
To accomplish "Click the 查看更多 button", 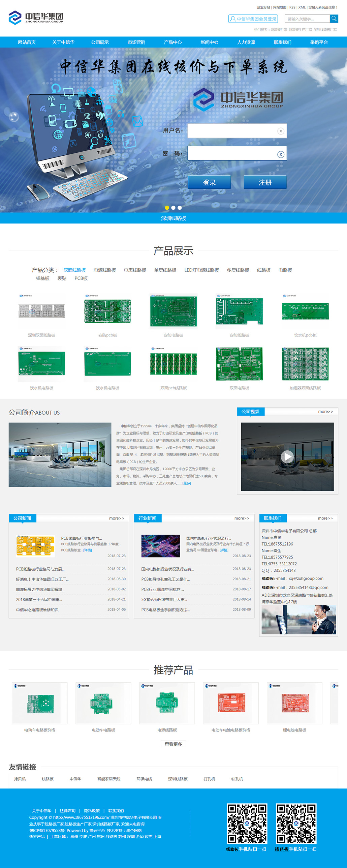I will pos(173,744).
